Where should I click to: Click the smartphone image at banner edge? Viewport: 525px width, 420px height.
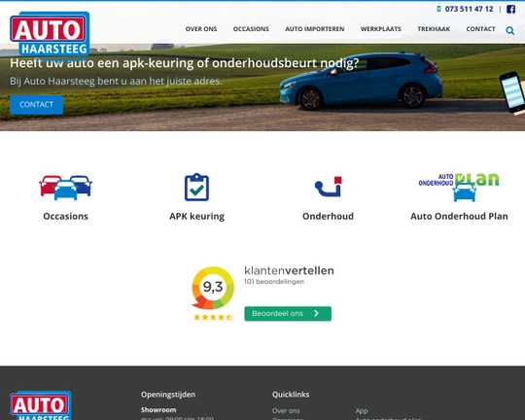click(x=512, y=92)
